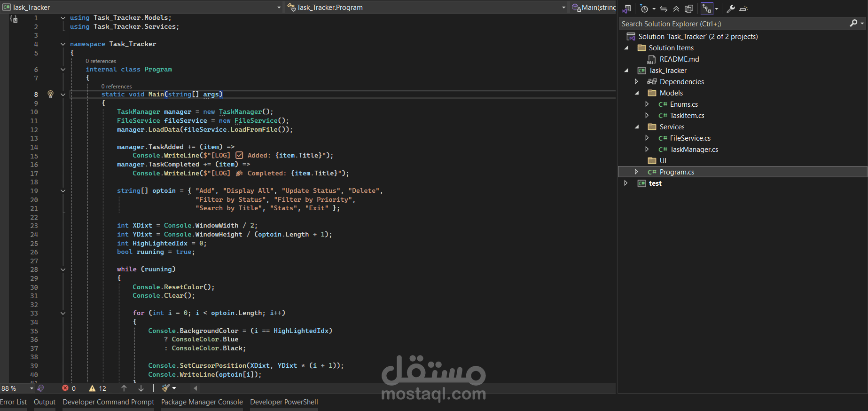
Task: Click the Dependencies icon
Action: pos(652,82)
